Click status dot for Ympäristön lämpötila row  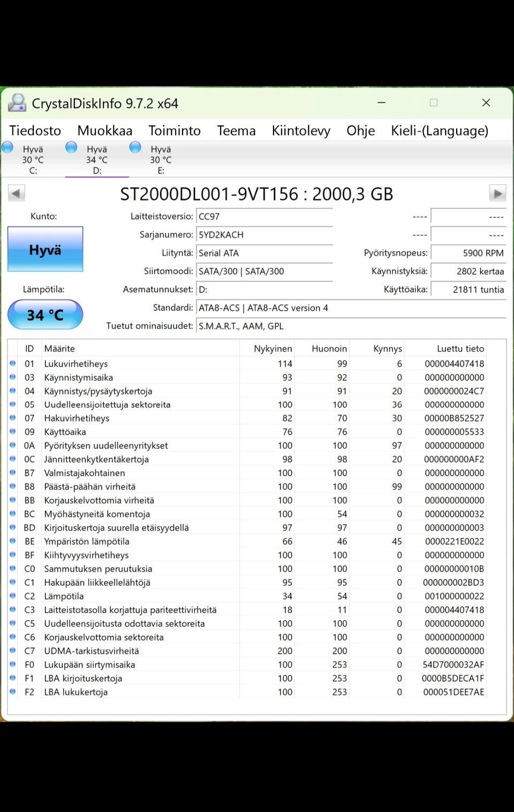(x=13, y=541)
